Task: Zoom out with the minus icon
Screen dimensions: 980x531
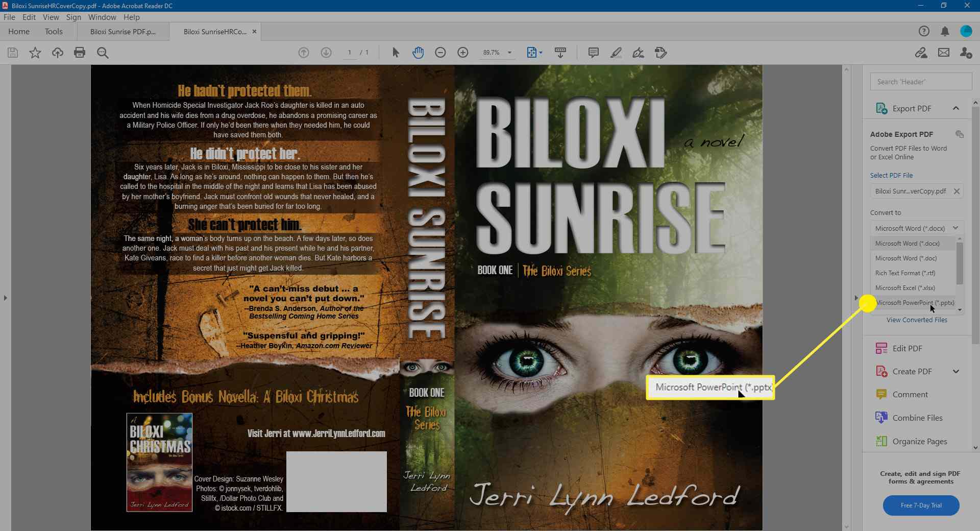Action: tap(440, 53)
